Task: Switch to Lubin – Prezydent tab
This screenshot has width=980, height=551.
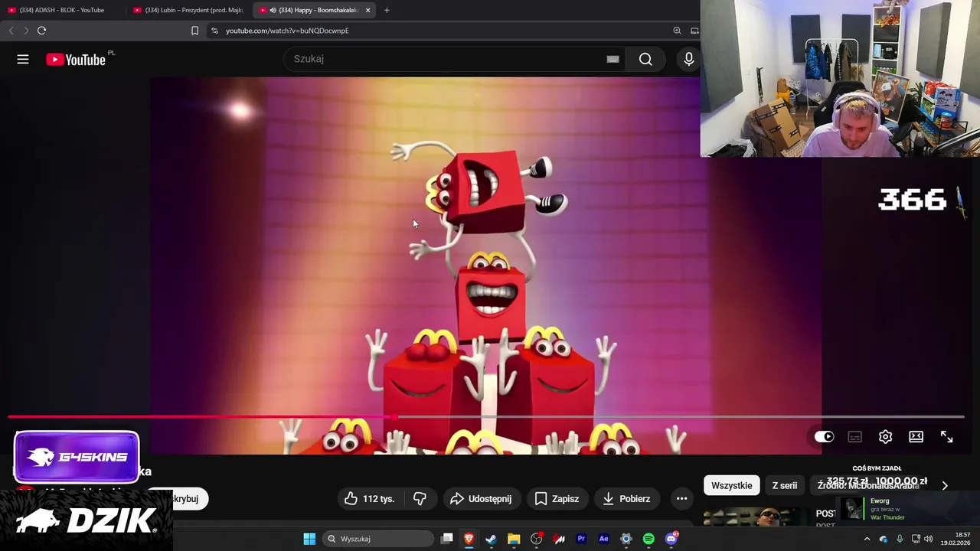Action: 188,10
